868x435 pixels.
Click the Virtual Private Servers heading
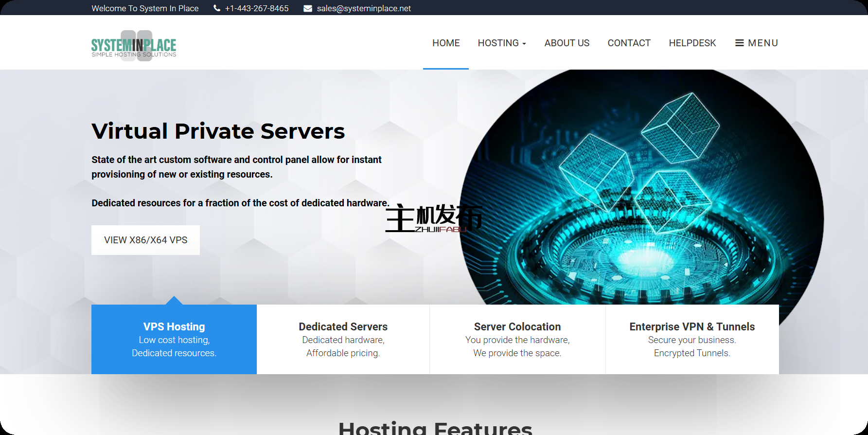tap(218, 131)
